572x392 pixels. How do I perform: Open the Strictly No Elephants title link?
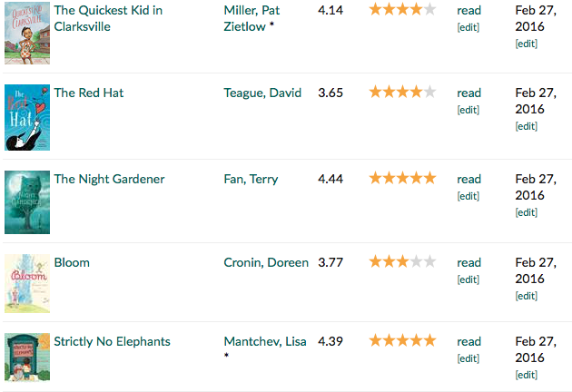coord(112,341)
